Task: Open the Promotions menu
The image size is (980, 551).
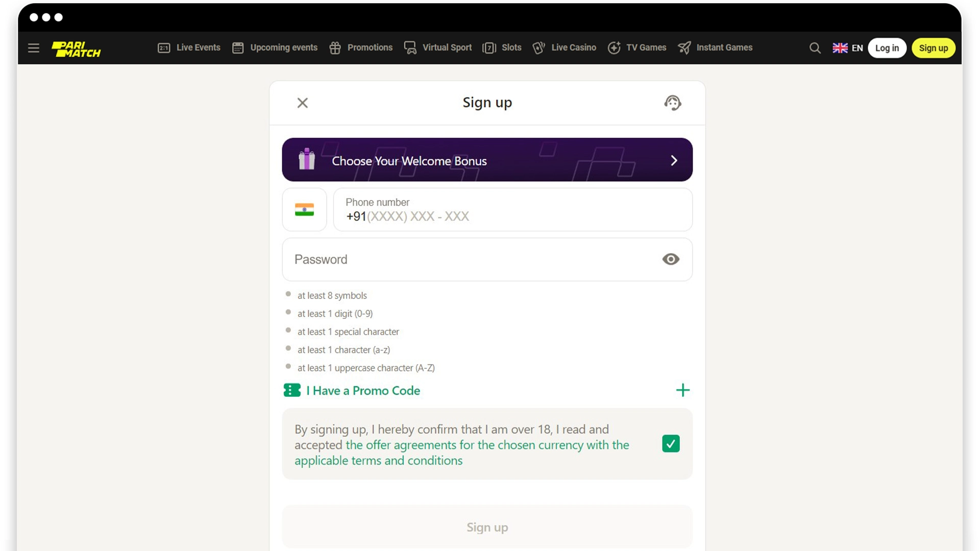Action: (x=361, y=47)
